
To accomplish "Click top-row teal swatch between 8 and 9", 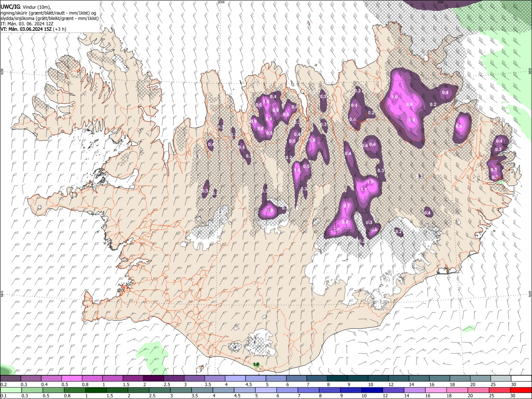I will pos(337,378).
